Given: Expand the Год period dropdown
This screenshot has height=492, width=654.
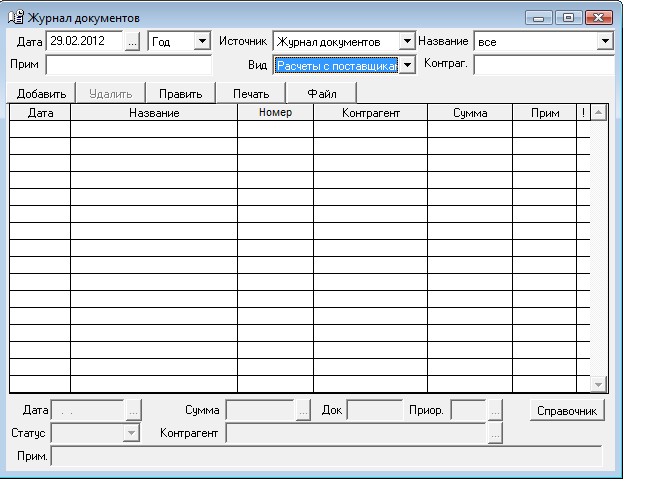Looking at the screenshot, I should (202, 42).
